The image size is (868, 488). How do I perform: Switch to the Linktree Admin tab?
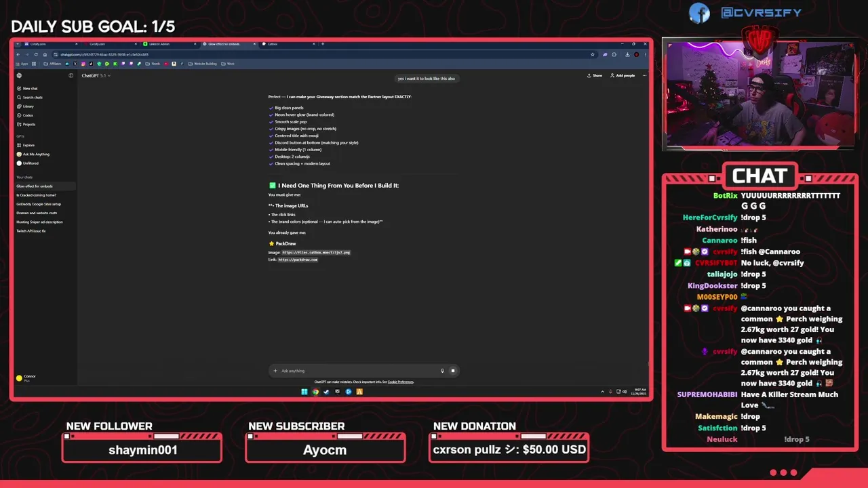170,44
